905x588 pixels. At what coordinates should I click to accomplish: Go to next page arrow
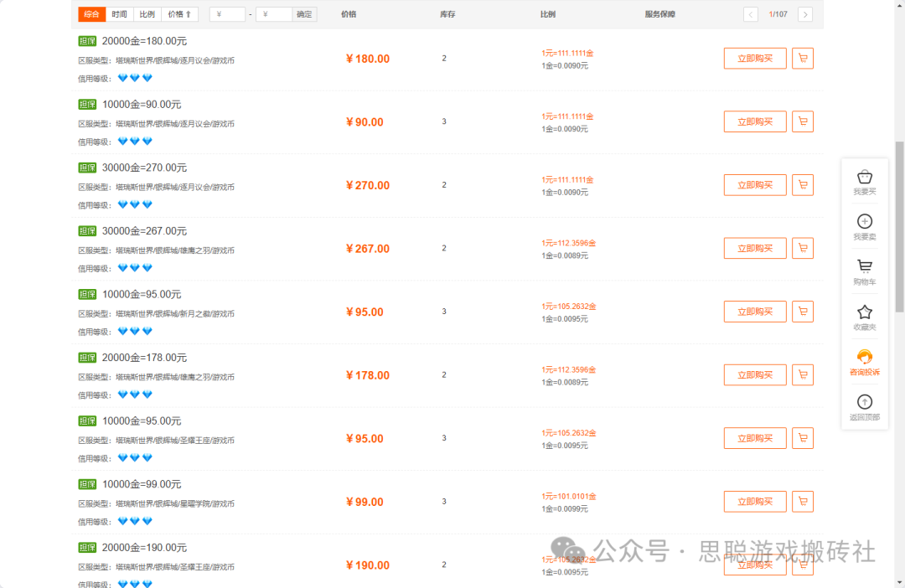805,14
